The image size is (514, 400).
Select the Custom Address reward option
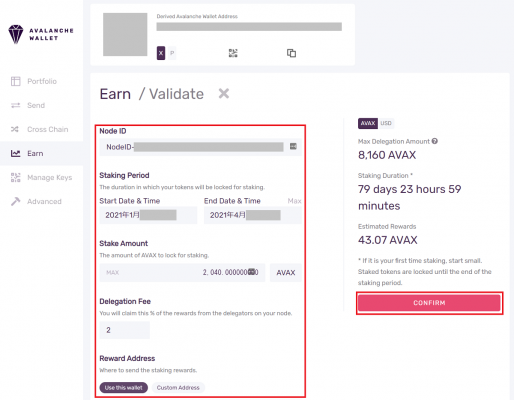coord(178,388)
